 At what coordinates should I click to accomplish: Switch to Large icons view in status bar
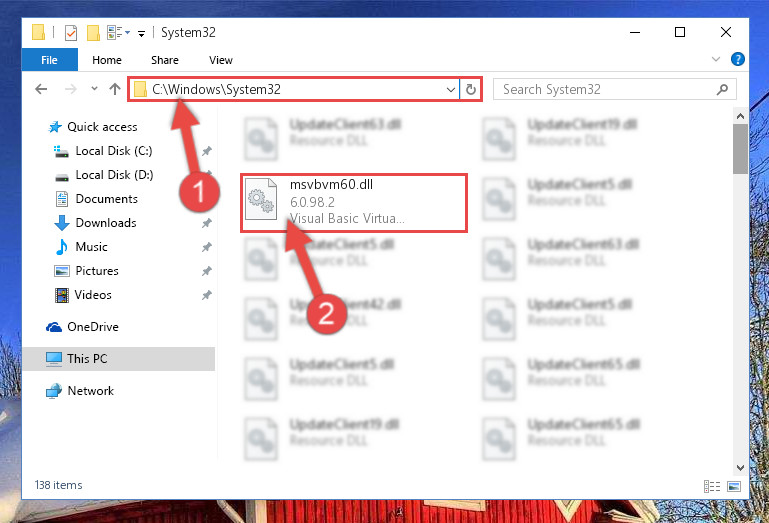click(734, 486)
